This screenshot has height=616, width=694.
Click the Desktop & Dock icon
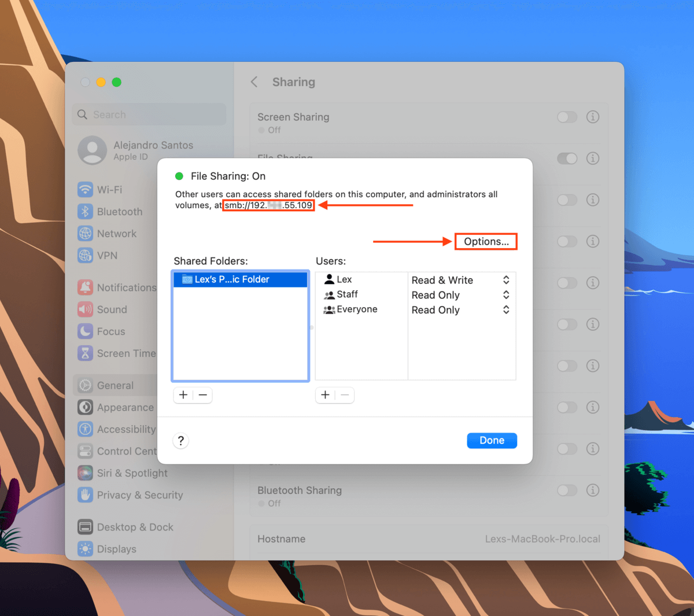coord(85,528)
